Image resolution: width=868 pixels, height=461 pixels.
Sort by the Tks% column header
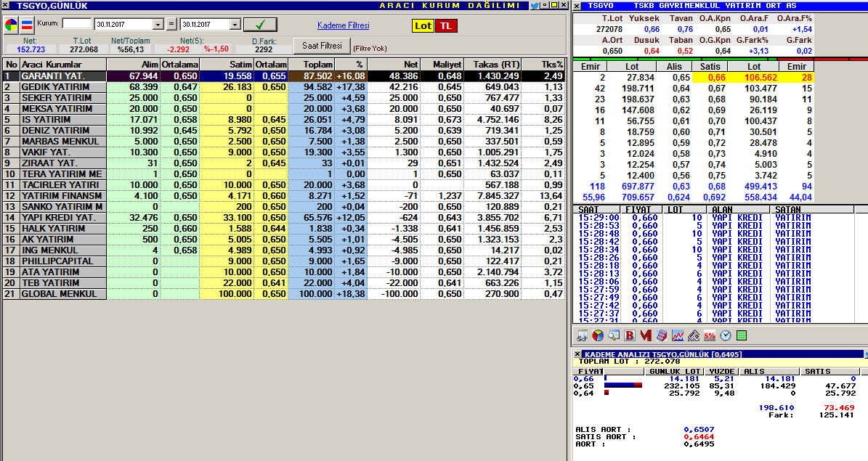pyautogui.click(x=543, y=64)
